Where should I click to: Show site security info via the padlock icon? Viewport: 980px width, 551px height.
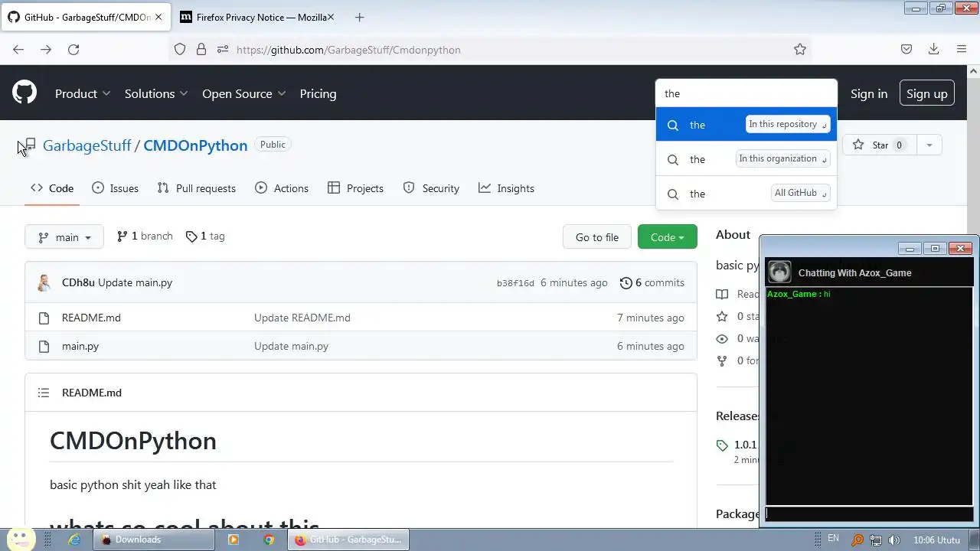[x=201, y=50]
